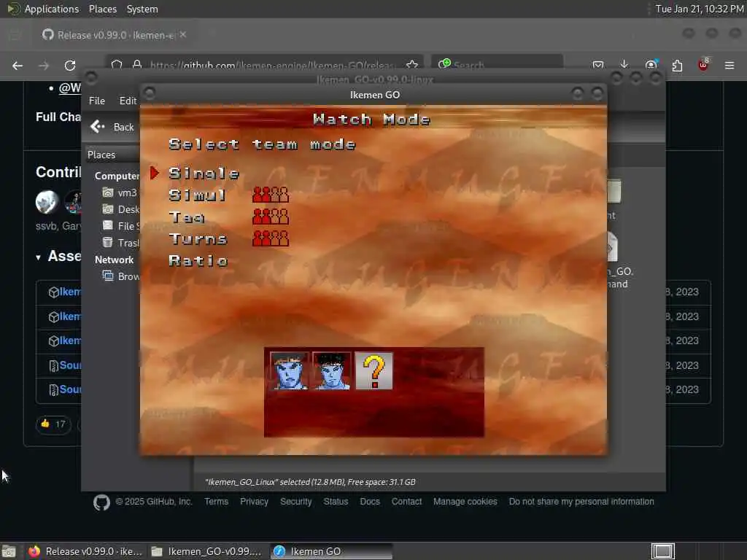Select Desktop in the Places sidebar
This screenshot has width=747, height=560.
[121, 209]
